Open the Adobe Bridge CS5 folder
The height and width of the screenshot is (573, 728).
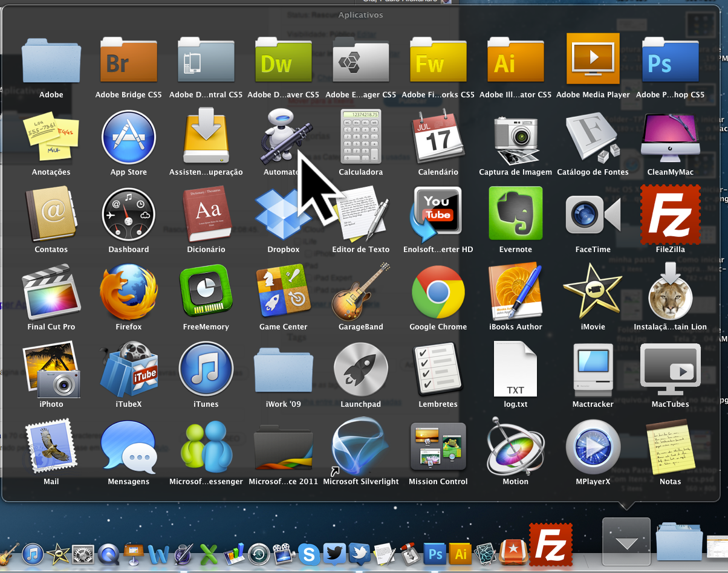pos(128,60)
